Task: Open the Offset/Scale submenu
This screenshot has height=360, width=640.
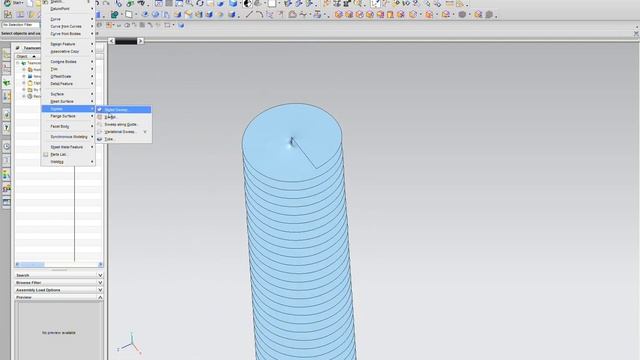Action: (x=68, y=76)
